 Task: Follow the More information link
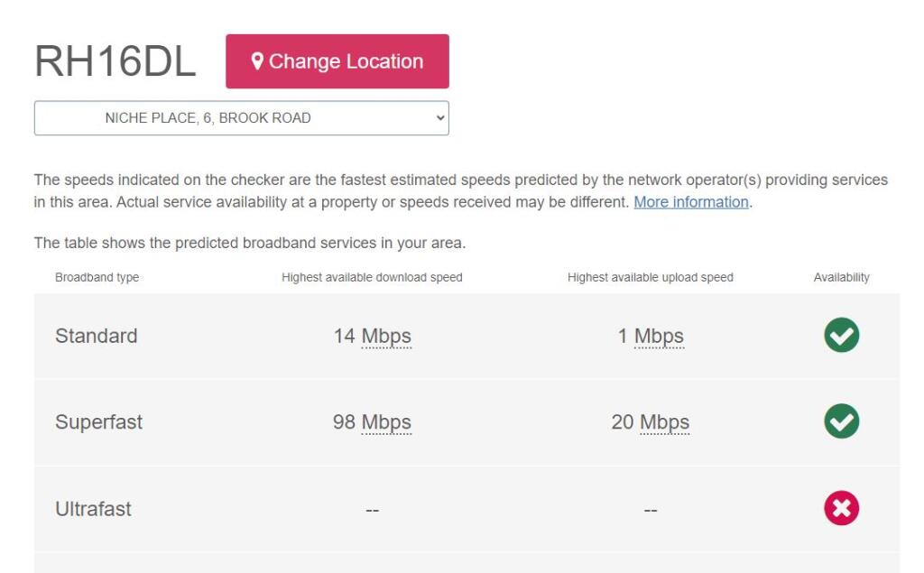click(690, 202)
